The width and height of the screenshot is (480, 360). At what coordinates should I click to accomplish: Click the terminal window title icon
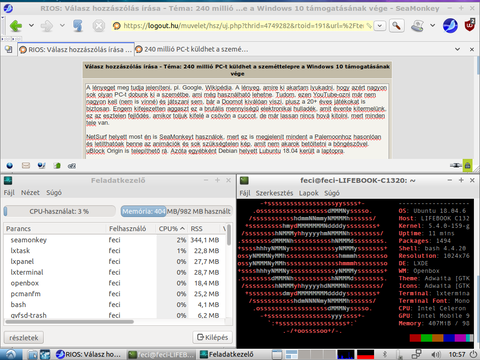244,180
